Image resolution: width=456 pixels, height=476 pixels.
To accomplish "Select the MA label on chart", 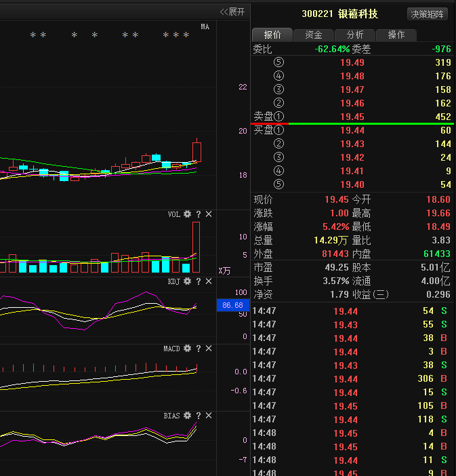I will pyautogui.click(x=205, y=26).
